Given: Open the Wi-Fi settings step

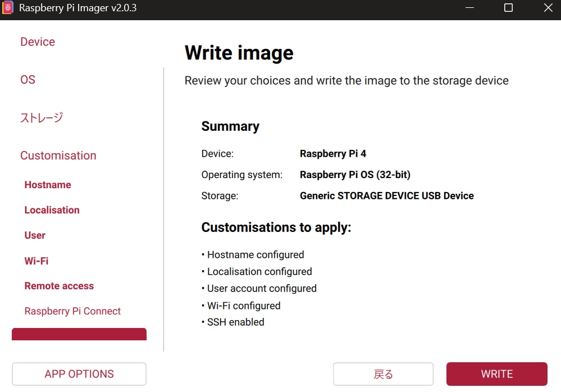Looking at the screenshot, I should 37,261.
